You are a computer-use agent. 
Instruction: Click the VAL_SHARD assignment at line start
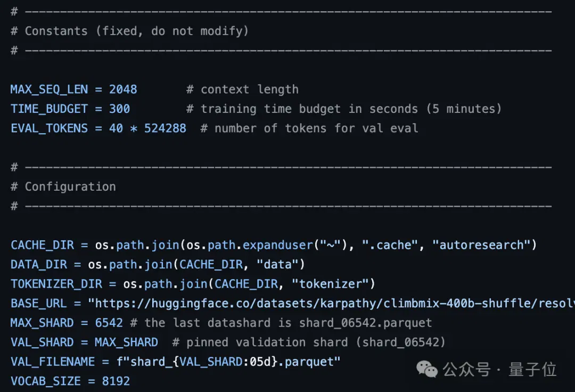tap(42, 342)
